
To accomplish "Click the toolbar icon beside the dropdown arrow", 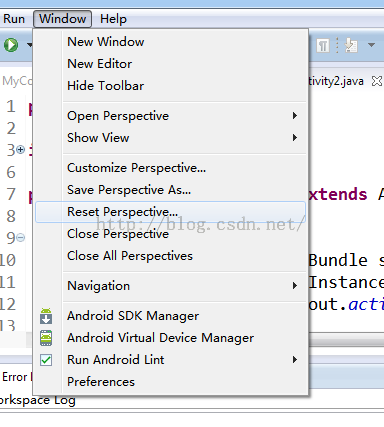I will (351, 45).
